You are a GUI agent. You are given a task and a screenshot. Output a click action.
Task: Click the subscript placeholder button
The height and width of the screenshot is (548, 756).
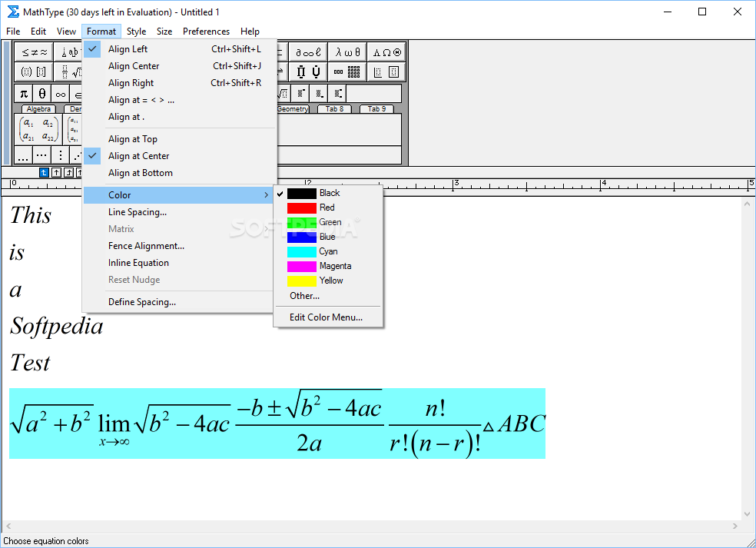point(319,94)
